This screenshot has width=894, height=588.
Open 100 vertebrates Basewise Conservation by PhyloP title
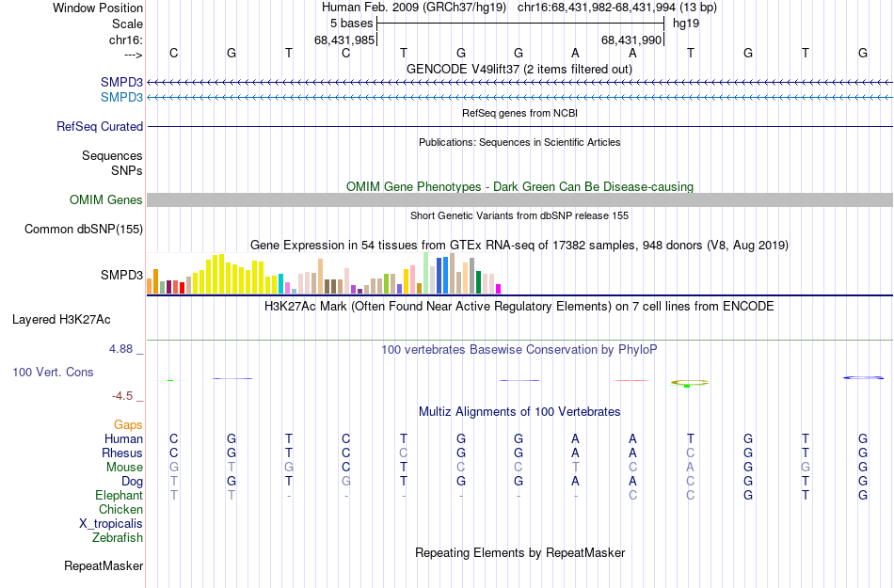519,349
